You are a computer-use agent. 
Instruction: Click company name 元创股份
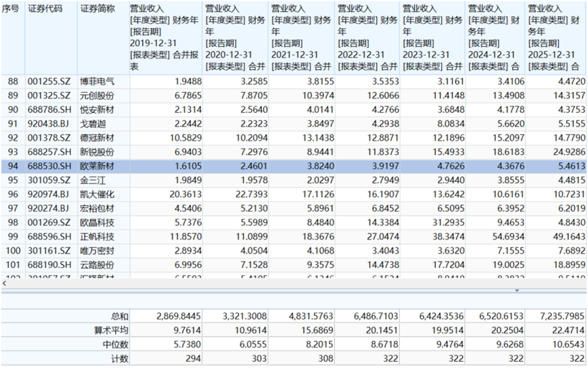[97, 95]
